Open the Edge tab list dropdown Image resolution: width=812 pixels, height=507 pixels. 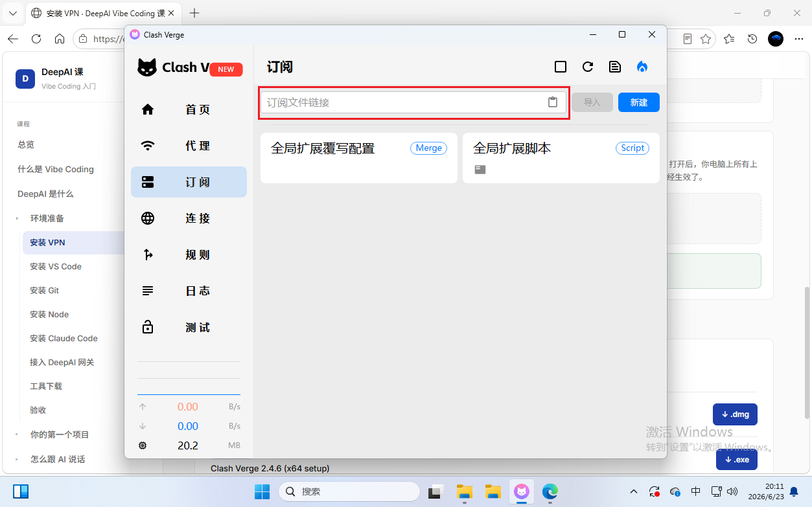(x=12, y=13)
